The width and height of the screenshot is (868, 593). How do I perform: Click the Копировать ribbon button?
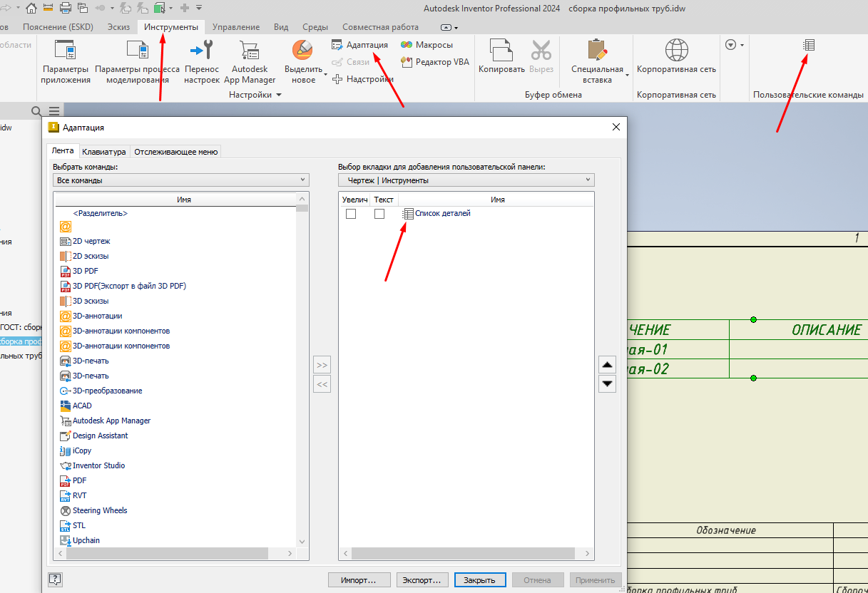click(501, 57)
